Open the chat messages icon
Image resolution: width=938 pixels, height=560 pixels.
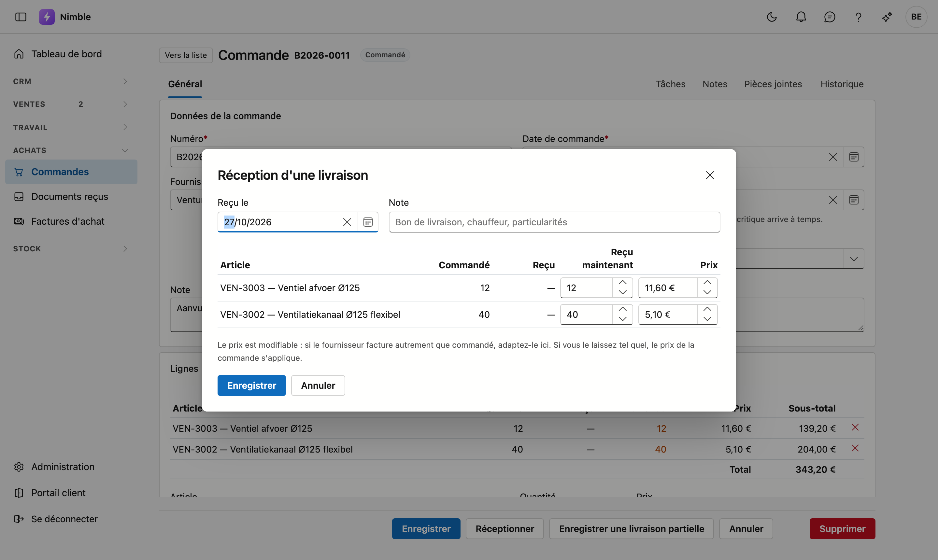[830, 17]
